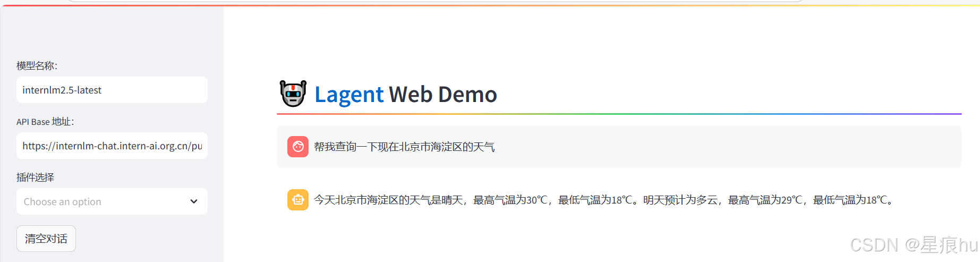Click the 'Lagent Web Demo' heading
Screen dimensions: 980x262
tap(406, 95)
